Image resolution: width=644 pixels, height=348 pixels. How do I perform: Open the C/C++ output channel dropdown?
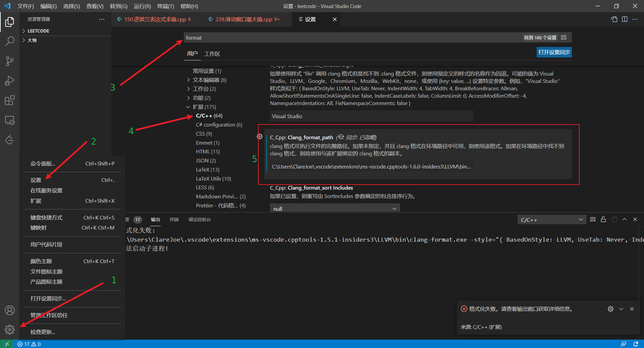pos(552,220)
